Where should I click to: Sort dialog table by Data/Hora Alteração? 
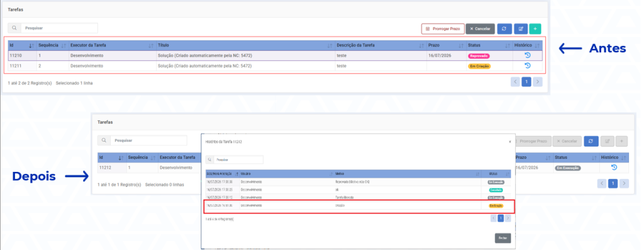[x=222, y=174]
